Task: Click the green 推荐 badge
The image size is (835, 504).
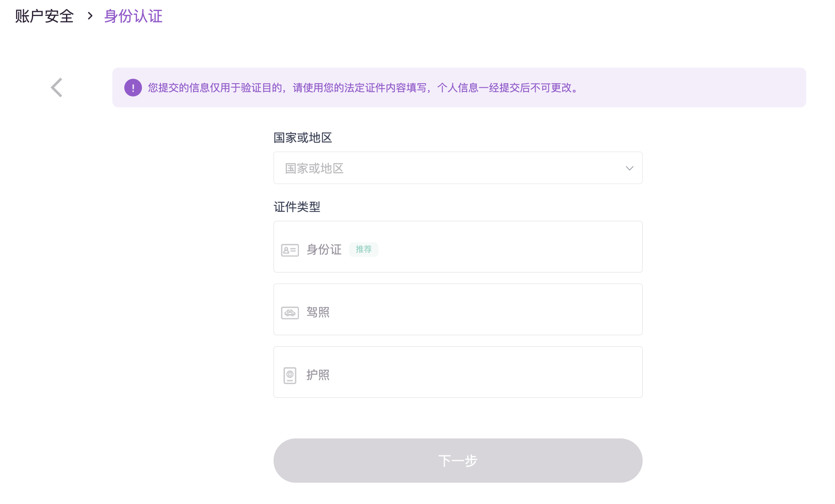Action: 363,249
